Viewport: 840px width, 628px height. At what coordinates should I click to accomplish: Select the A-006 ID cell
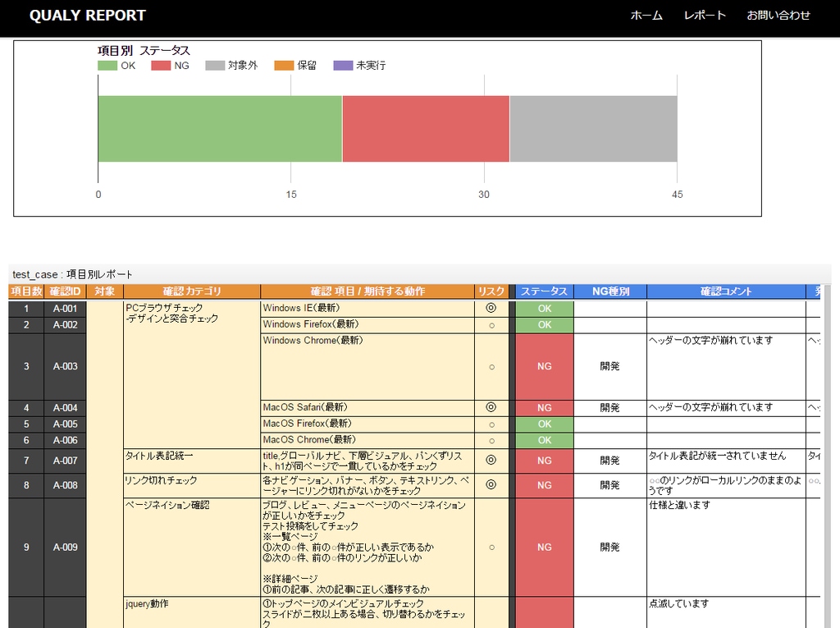click(x=65, y=440)
